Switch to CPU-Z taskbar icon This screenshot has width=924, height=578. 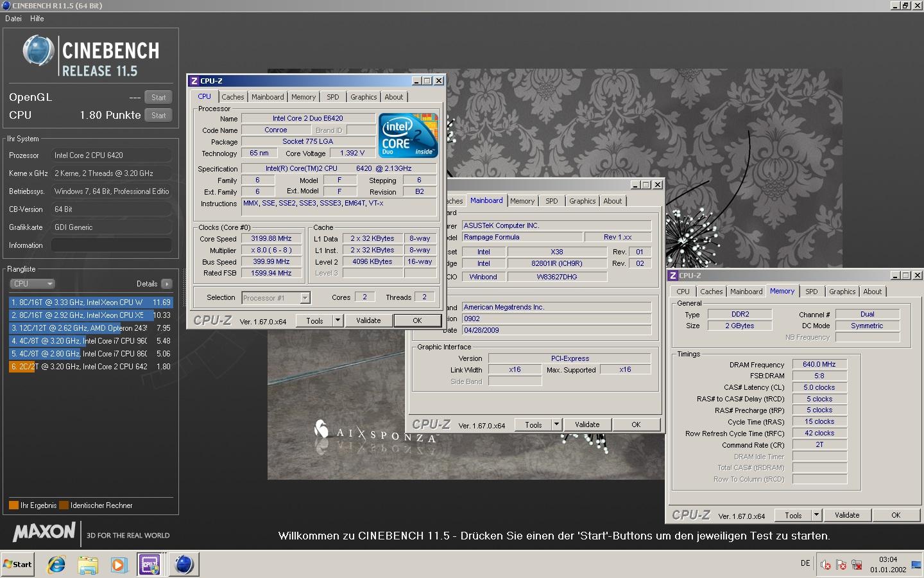pyautogui.click(x=150, y=565)
